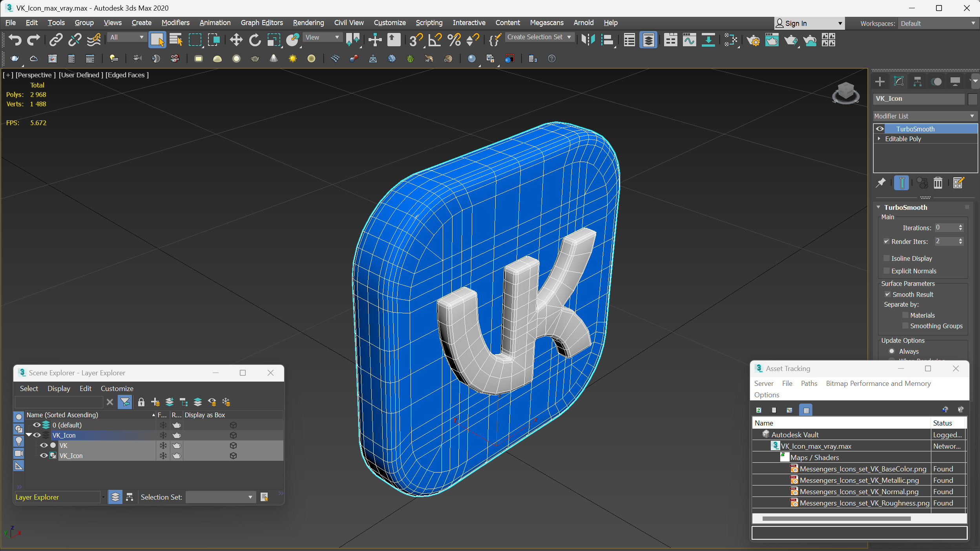
Task: Click the Undo arrow icon
Action: (x=15, y=40)
